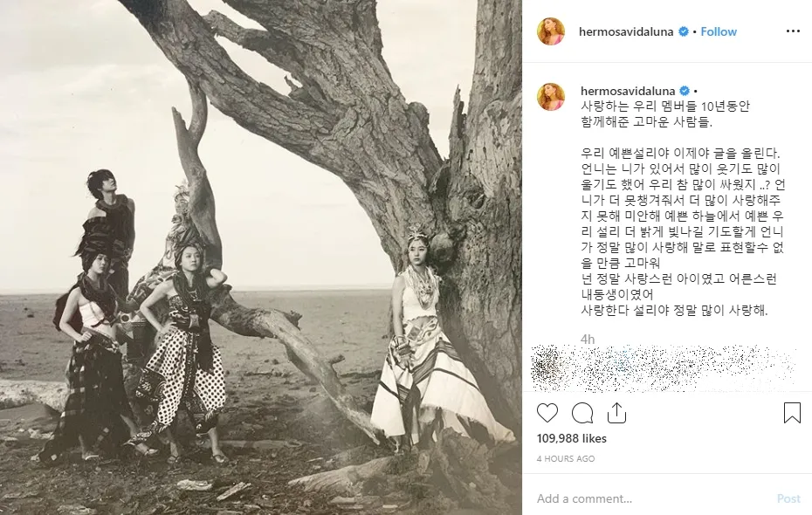Click verified badge in caption username
This screenshot has height=515, width=812.
pos(685,91)
